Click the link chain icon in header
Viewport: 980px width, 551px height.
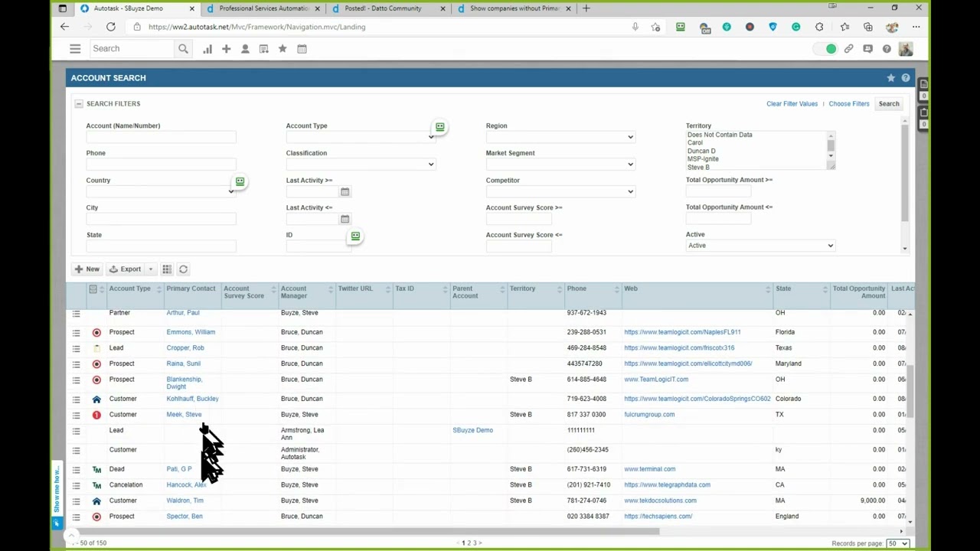click(848, 49)
